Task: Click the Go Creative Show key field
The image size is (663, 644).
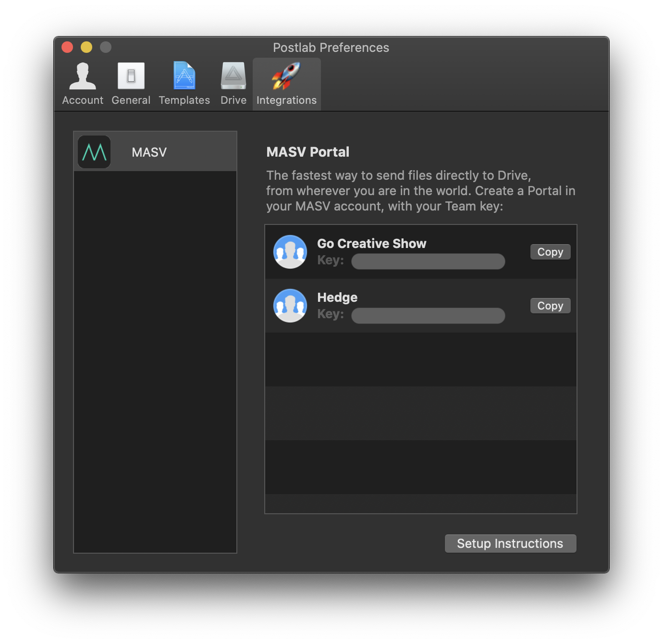Action: coord(428,261)
